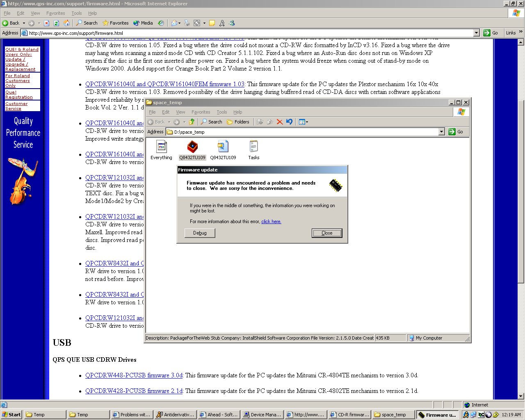Screen dimensions: 525x420
Task: Open the Edit menu in space_temp window
Action: (x=166, y=112)
